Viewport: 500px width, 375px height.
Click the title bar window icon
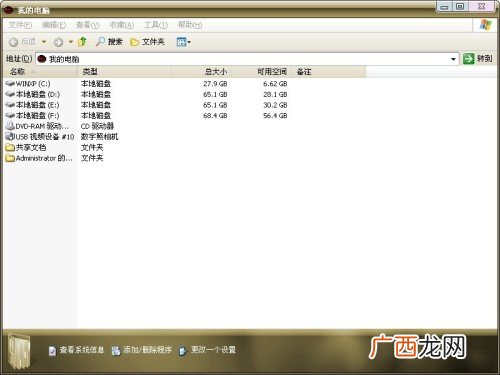(x=8, y=10)
